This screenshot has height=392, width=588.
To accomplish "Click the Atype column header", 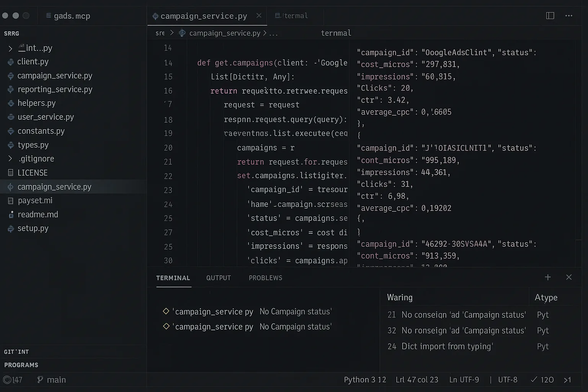I will pos(546,297).
